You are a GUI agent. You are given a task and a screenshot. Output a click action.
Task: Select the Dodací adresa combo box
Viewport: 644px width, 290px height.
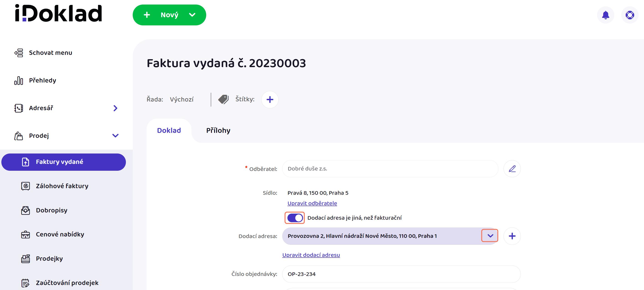click(390, 236)
